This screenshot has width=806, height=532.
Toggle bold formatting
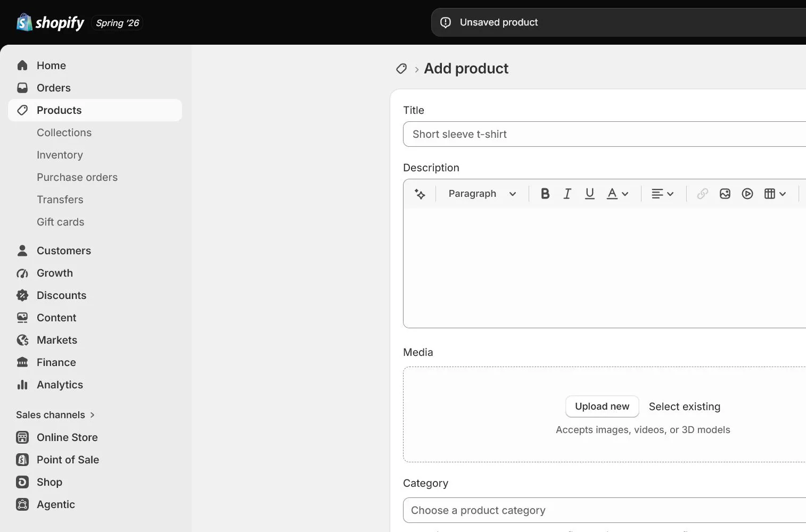(x=545, y=194)
